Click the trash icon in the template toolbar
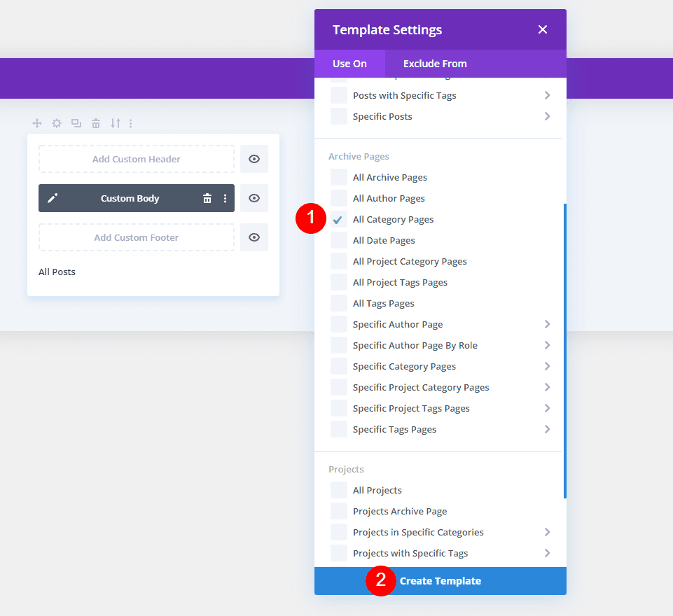The image size is (673, 616). pyautogui.click(x=95, y=122)
